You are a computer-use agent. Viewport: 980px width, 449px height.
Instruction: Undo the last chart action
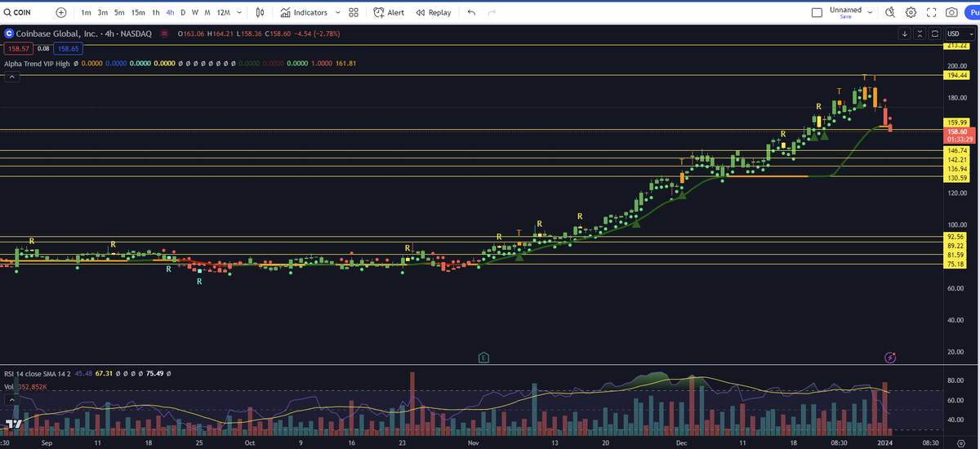tap(472, 12)
